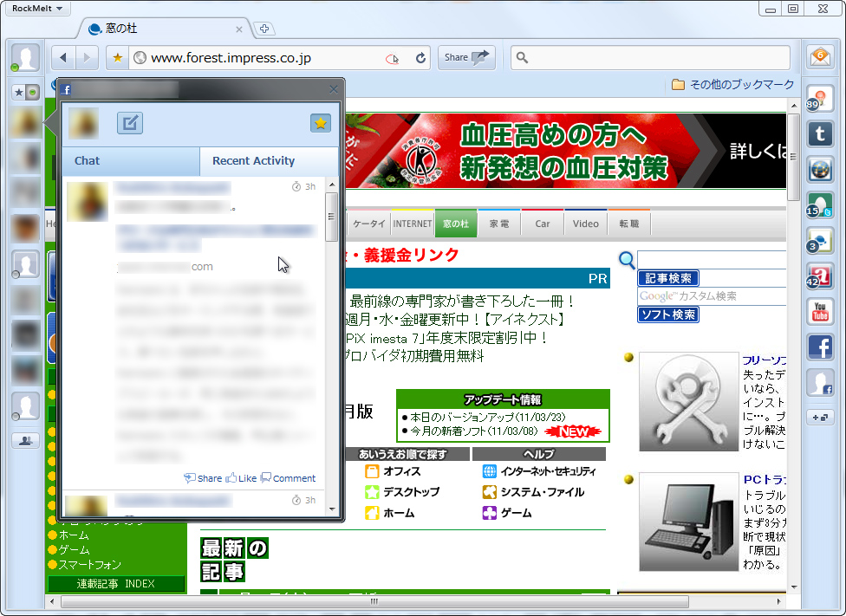The width and height of the screenshot is (846, 616).
Task: Toggle the yellow favorite star on the chat window
Action: click(x=320, y=122)
